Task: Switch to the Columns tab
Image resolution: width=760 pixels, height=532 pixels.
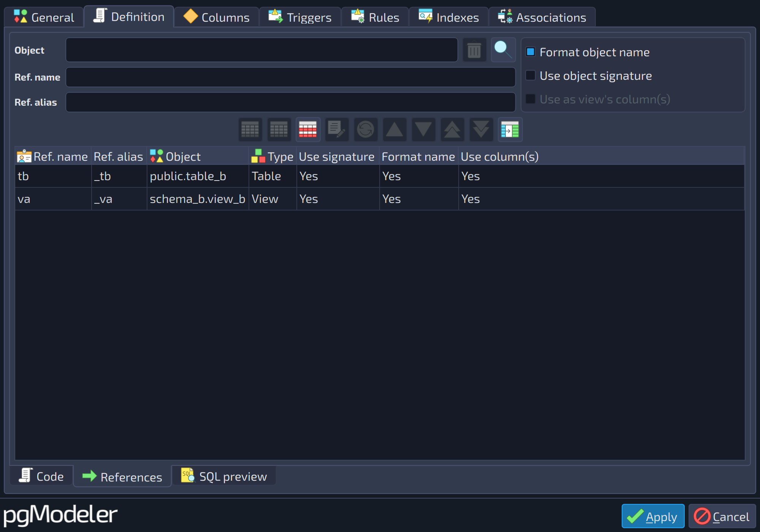Action: pos(217,17)
